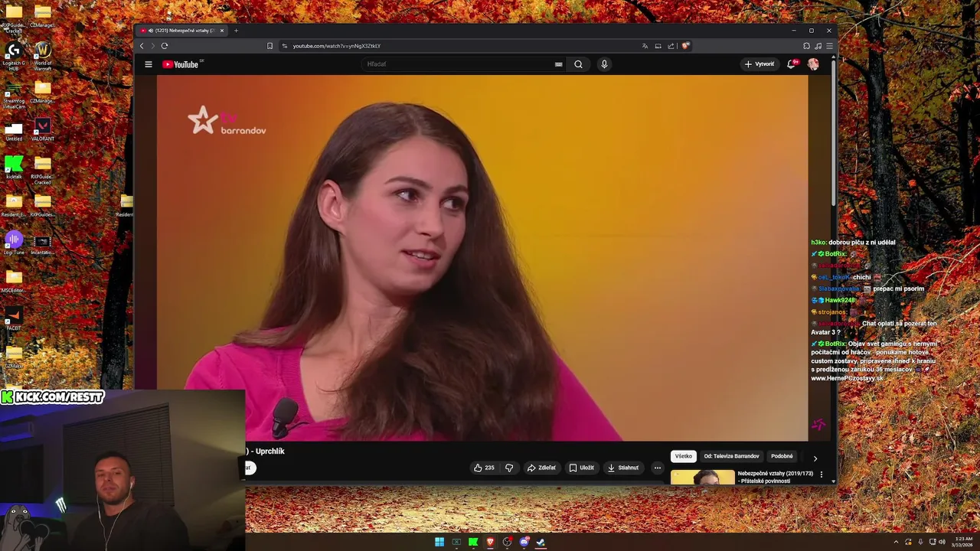Select the FACEIT desktop shortcut
Image resolution: width=980 pixels, height=551 pixels.
coord(14,319)
